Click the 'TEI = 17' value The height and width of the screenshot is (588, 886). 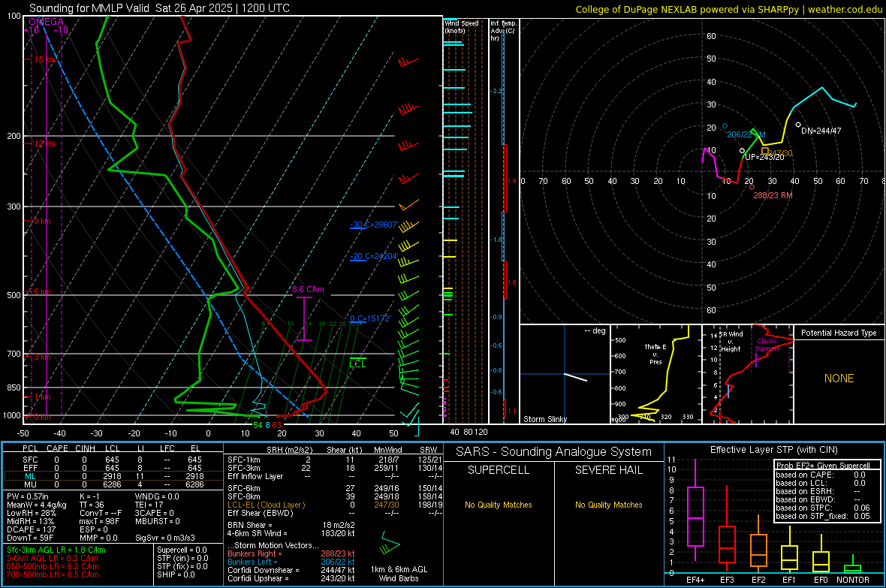coord(149,505)
